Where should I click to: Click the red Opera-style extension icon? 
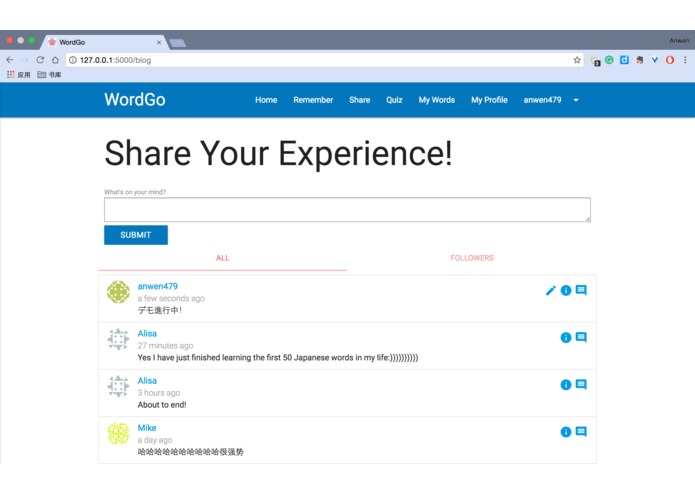(x=670, y=60)
